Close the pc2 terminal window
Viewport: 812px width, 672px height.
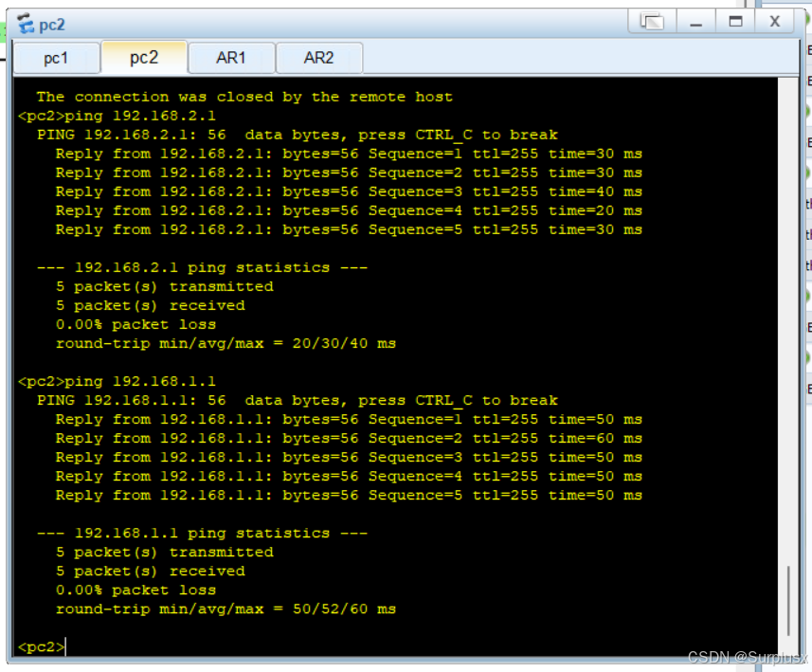click(775, 22)
